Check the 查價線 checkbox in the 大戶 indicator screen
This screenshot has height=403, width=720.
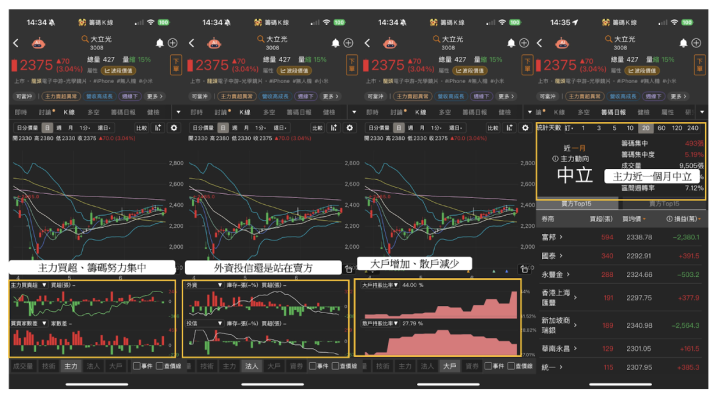(x=511, y=366)
